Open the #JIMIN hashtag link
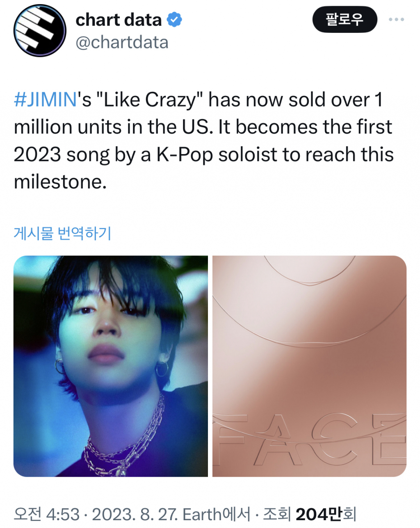The height and width of the screenshot is (528, 420). pos(45,100)
